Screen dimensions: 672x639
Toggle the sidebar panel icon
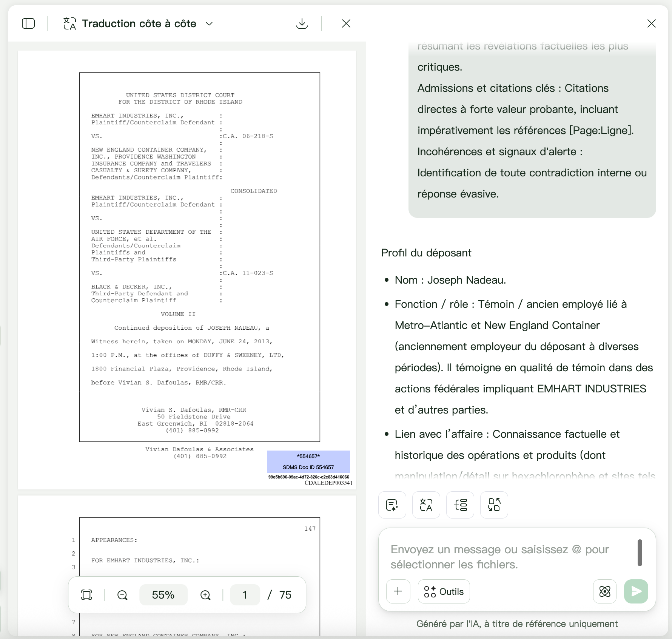click(28, 23)
